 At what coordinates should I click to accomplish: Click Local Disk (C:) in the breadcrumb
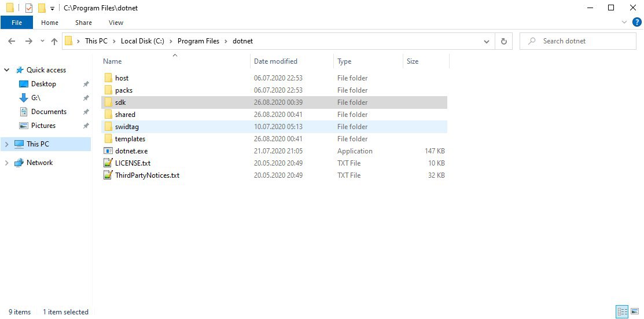point(142,41)
